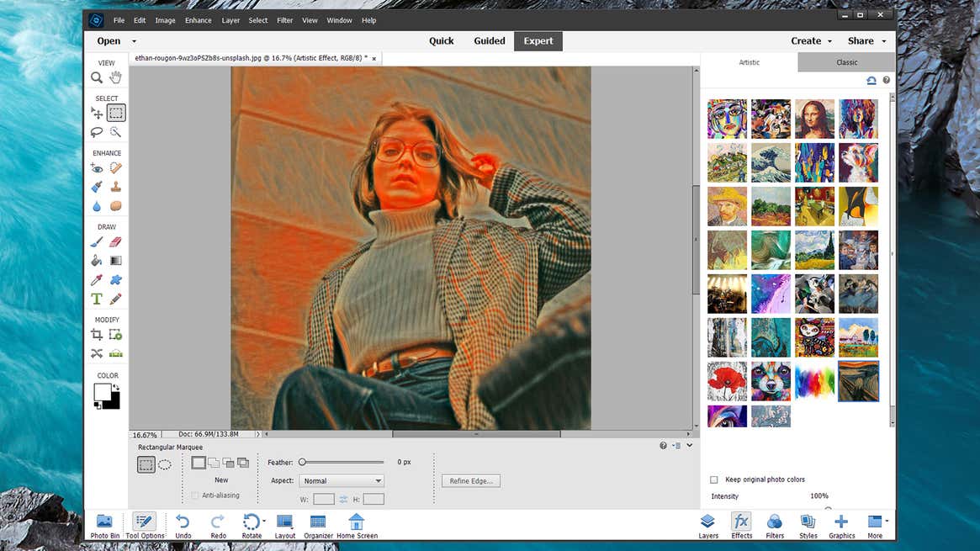Select the Type tool
This screenshot has width=980, height=551.
[x=96, y=299]
